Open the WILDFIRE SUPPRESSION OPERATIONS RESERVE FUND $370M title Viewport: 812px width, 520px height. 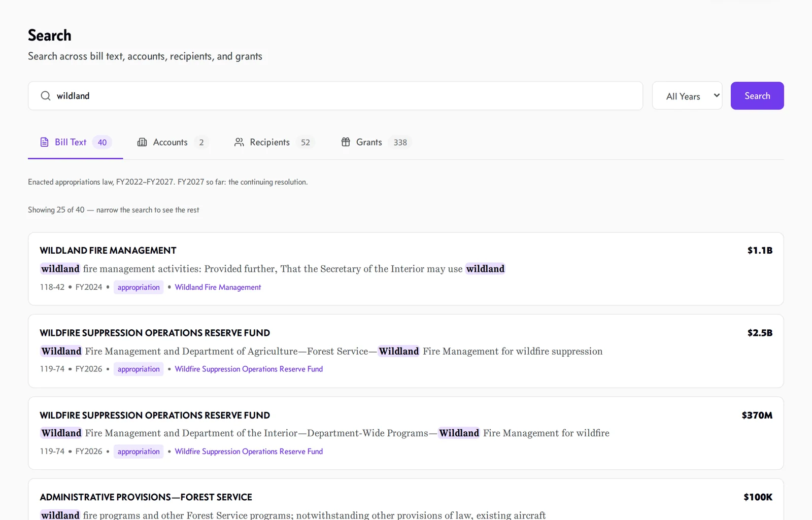coord(155,415)
